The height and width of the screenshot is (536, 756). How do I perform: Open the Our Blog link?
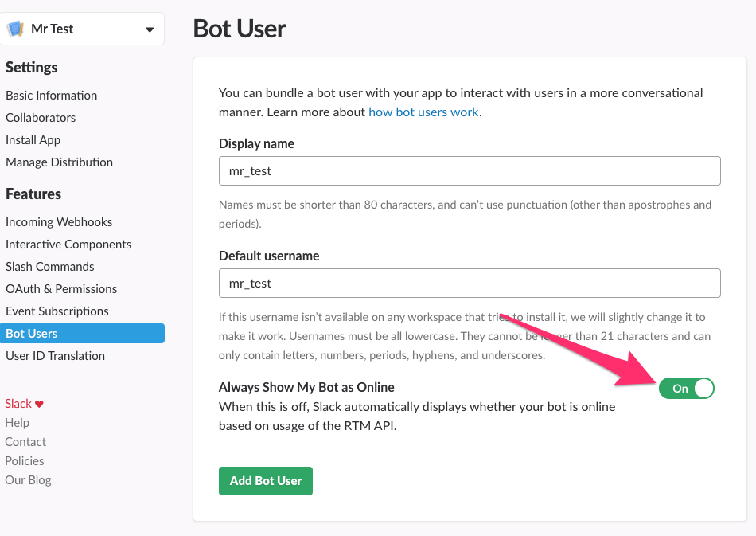(x=28, y=480)
